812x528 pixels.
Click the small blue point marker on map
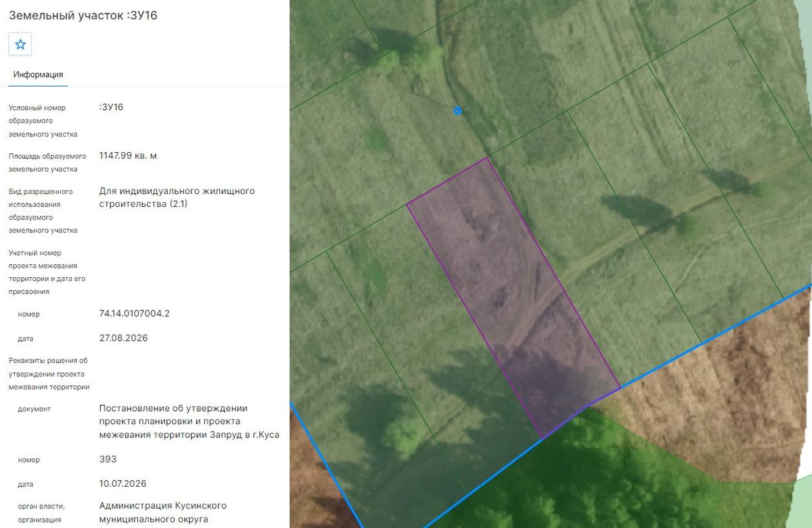(x=457, y=111)
